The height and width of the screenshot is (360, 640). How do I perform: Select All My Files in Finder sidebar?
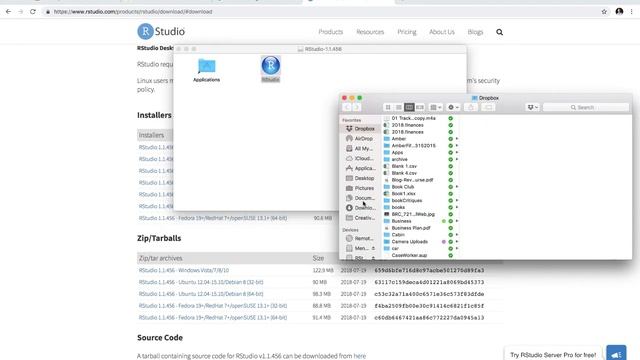coord(360,149)
